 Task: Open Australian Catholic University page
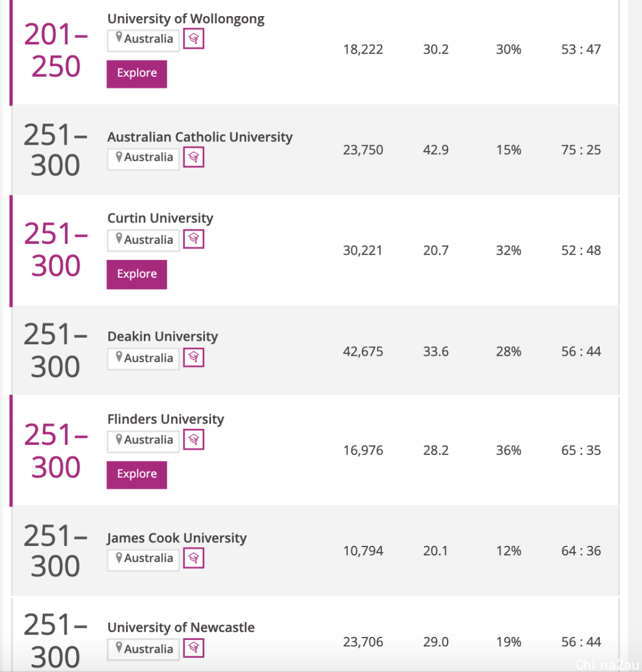click(x=200, y=137)
